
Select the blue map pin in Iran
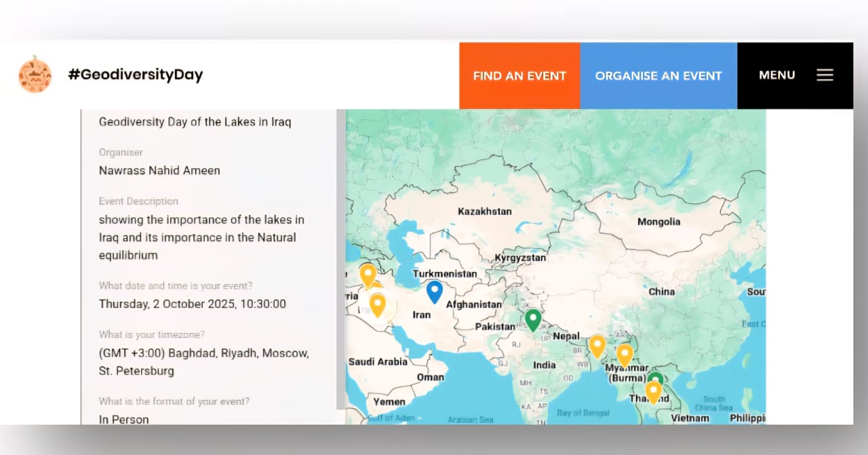[435, 292]
